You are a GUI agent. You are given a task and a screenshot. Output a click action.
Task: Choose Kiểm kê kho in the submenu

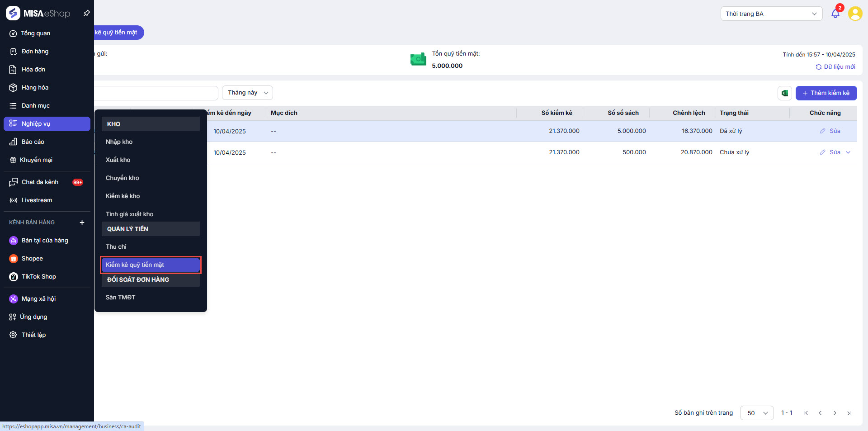123,196
